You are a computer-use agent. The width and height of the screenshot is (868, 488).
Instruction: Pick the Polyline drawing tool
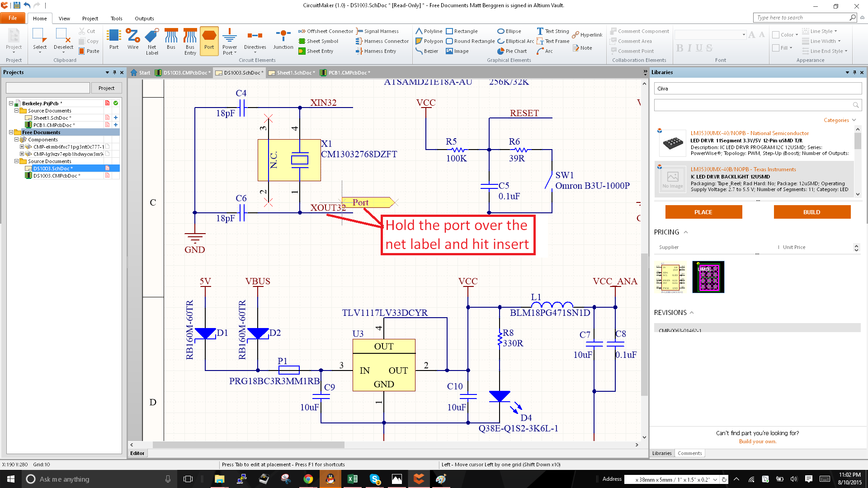point(429,31)
